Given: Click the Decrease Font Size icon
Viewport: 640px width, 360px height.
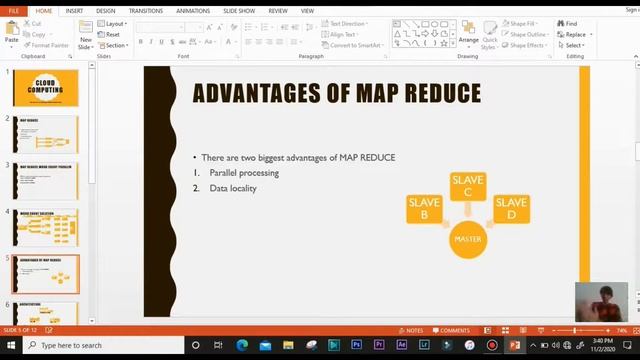Looking at the screenshot, I should pyautogui.click(x=220, y=27).
